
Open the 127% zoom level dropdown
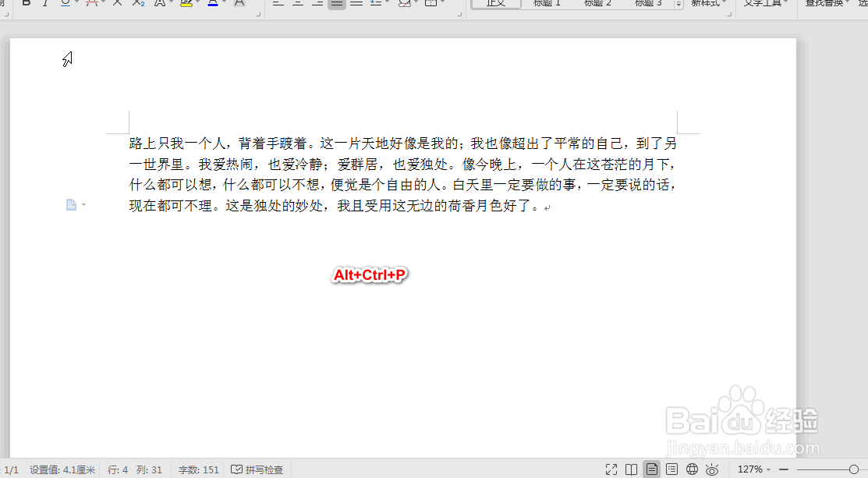click(x=754, y=469)
